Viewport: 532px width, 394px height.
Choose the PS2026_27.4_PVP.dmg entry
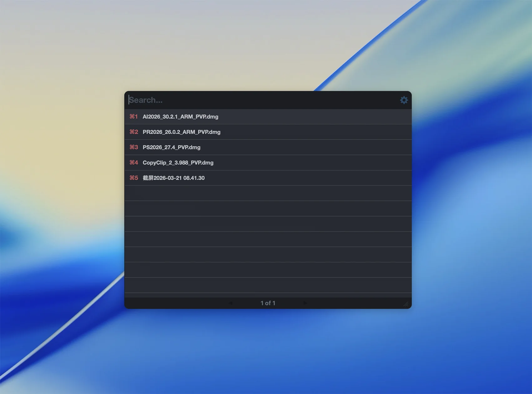click(171, 147)
